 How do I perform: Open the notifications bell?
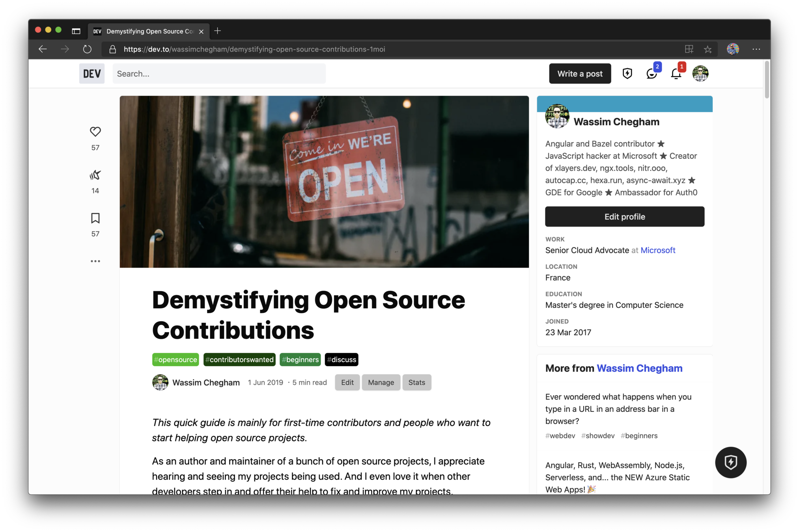click(676, 74)
